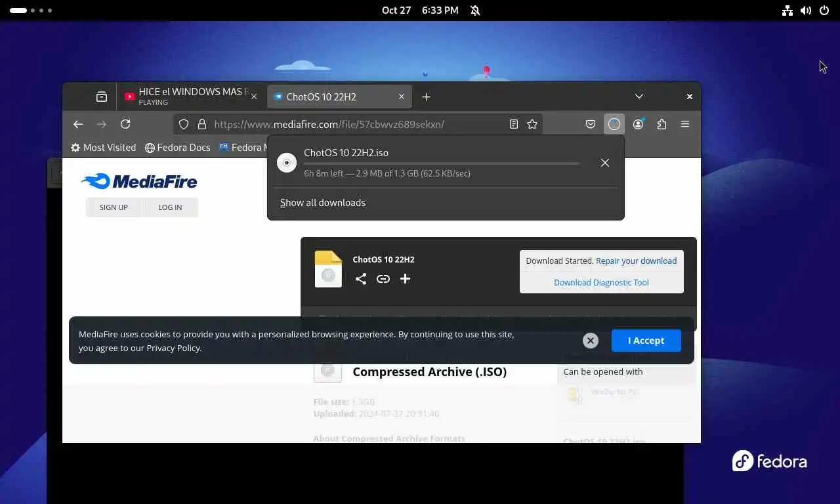Toggle the downloads panel button

614,124
